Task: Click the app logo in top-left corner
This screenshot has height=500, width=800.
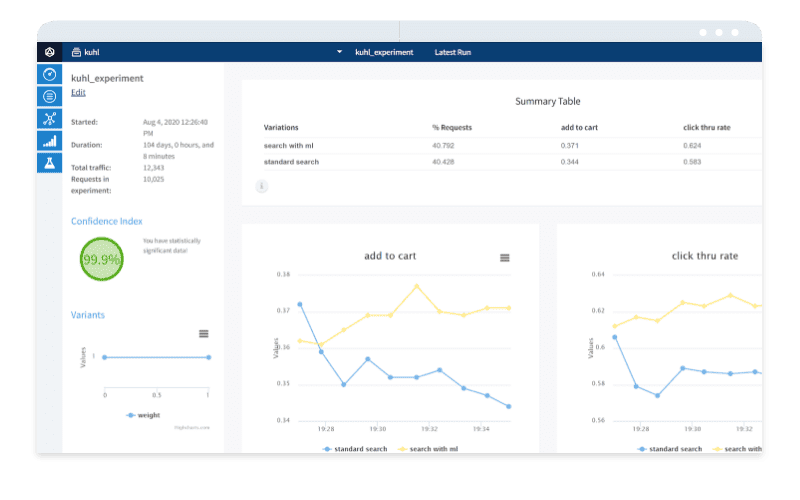Action: point(49,52)
